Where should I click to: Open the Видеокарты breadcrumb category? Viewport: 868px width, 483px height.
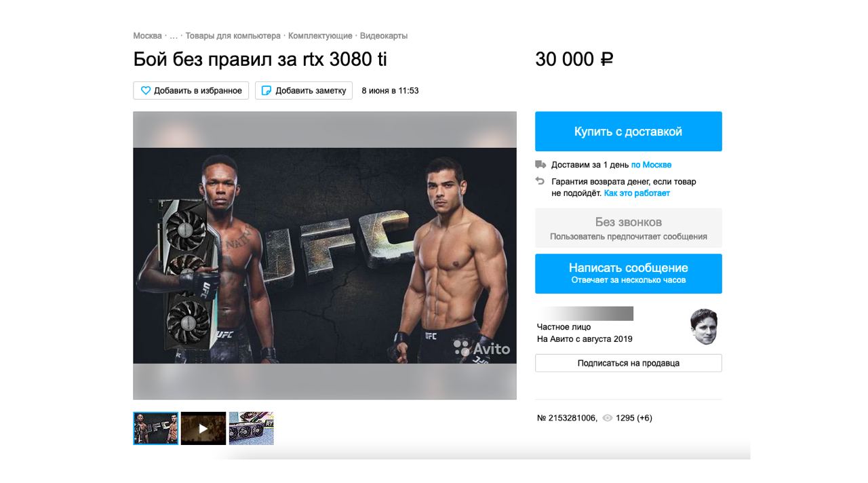[x=384, y=36]
